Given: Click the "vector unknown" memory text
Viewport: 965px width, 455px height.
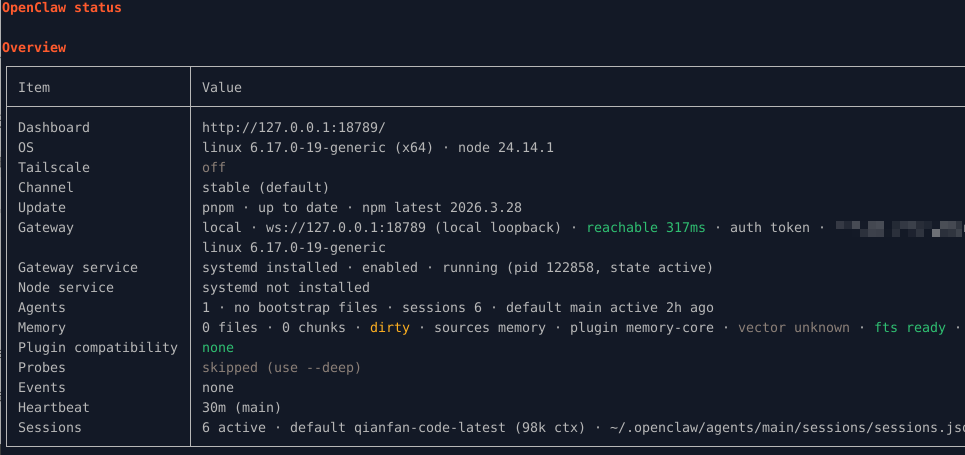Looking at the screenshot, I should [794, 327].
